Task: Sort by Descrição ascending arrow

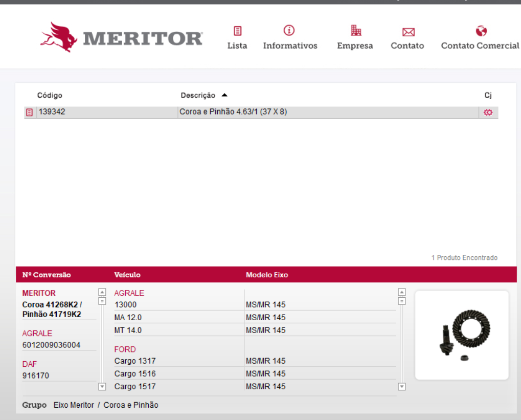Action: 224,95
